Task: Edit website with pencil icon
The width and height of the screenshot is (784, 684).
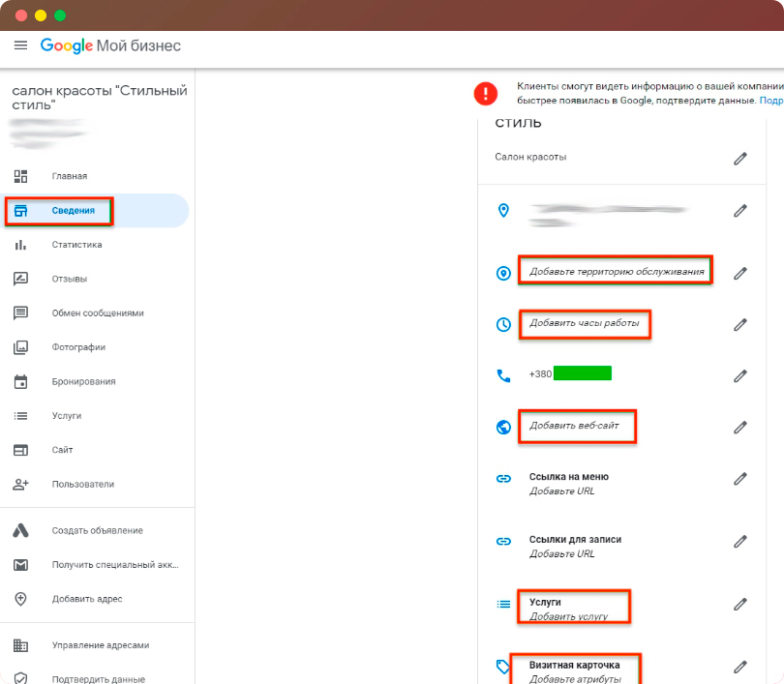Action: pos(740,428)
